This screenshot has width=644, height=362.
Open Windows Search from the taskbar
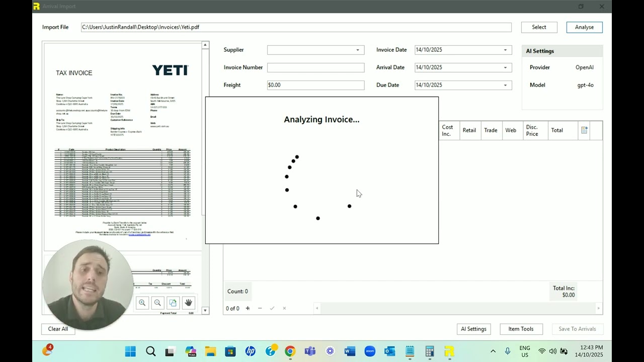150,351
